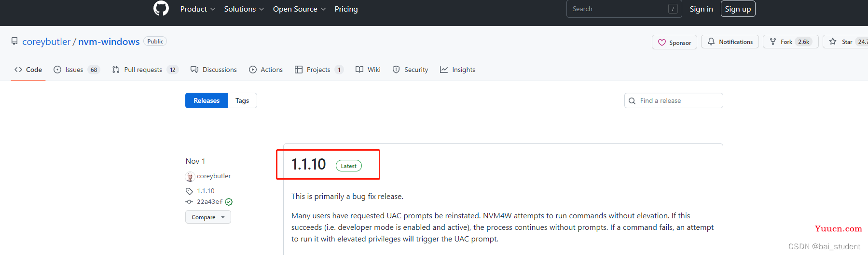Click the Wiki book icon
The image size is (868, 255).
pyautogui.click(x=359, y=70)
